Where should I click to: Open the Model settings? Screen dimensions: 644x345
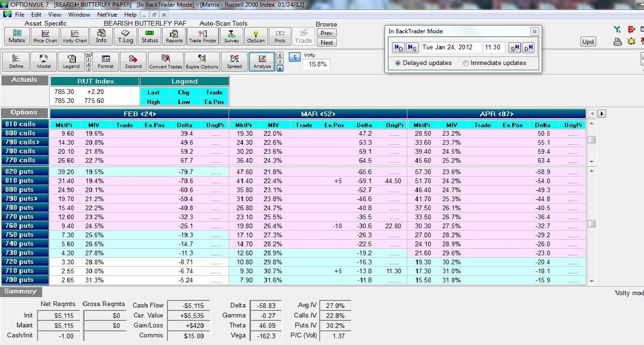44,61
